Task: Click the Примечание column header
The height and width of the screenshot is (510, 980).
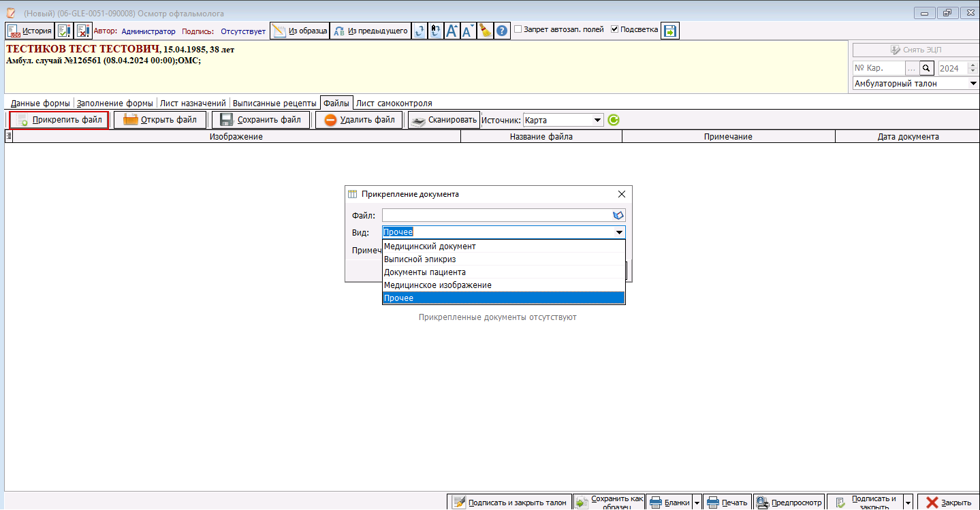Action: (x=728, y=137)
